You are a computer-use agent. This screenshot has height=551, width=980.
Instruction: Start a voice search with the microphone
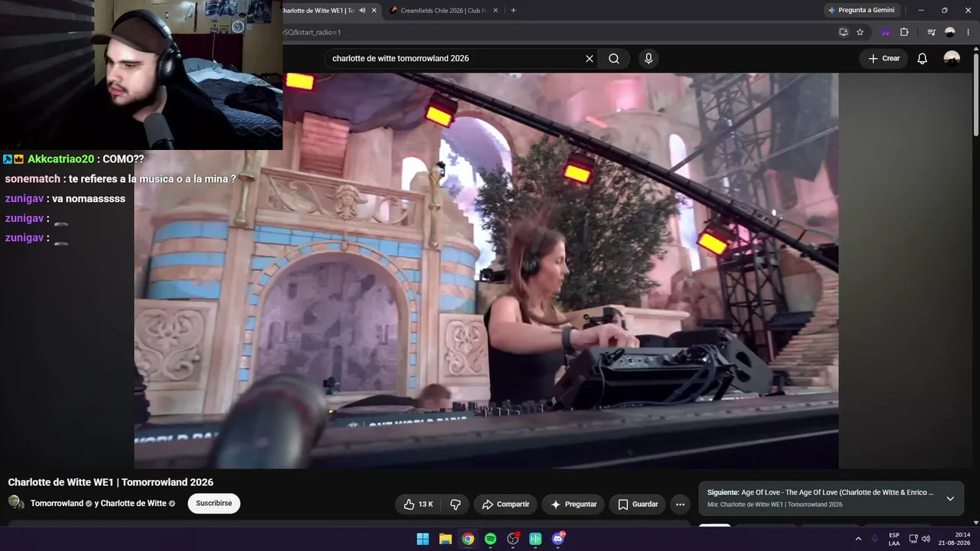[648, 59]
